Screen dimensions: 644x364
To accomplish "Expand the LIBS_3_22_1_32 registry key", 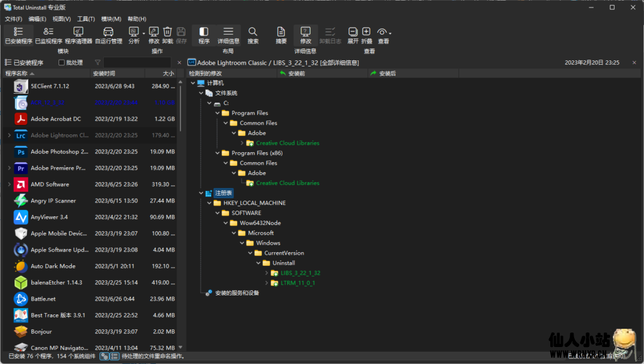I will click(x=267, y=273).
